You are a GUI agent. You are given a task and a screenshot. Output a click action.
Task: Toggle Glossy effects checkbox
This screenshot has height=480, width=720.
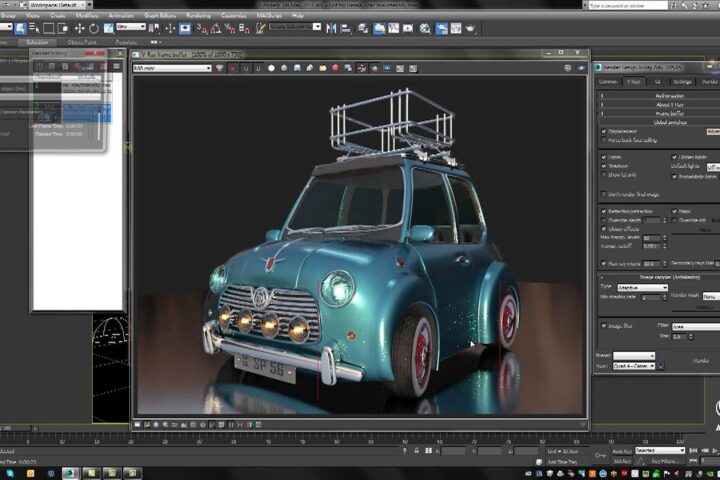604,229
